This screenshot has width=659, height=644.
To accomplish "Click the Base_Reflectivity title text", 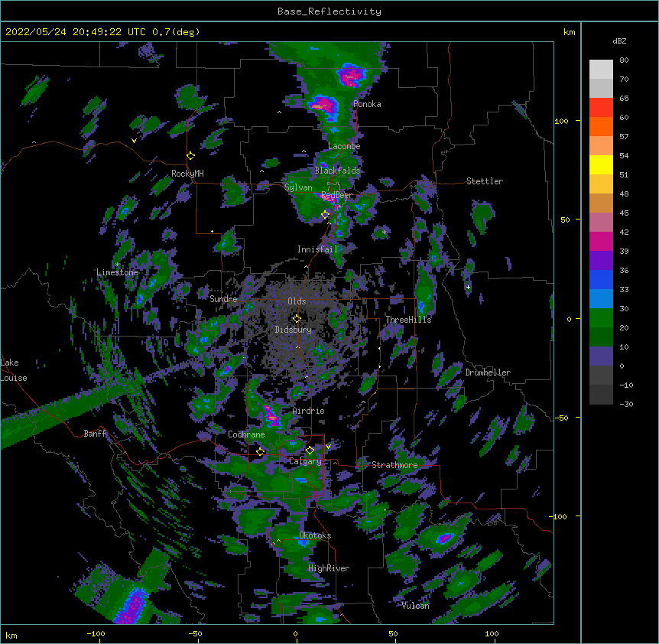I will pos(329,11).
